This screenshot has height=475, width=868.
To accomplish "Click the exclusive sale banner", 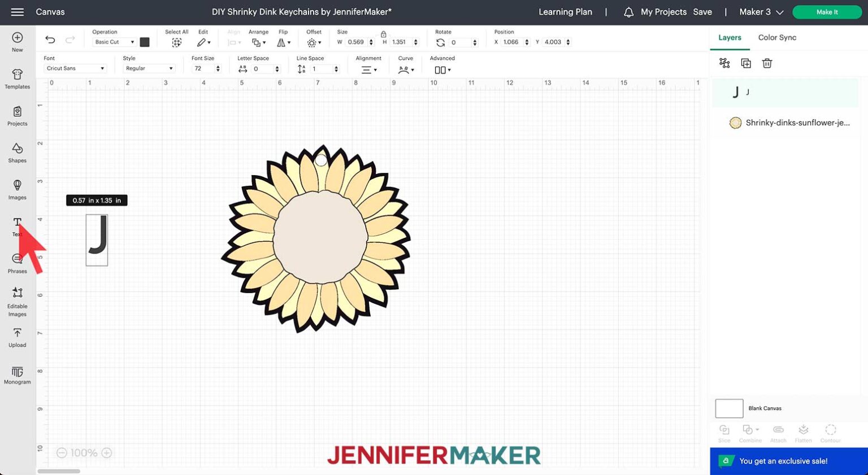I will pyautogui.click(x=789, y=461).
